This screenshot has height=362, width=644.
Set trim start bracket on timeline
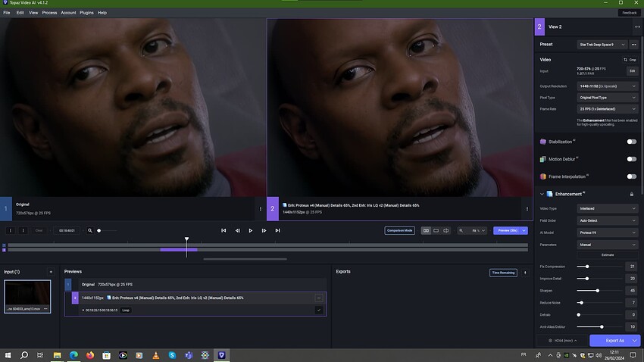(x=11, y=231)
